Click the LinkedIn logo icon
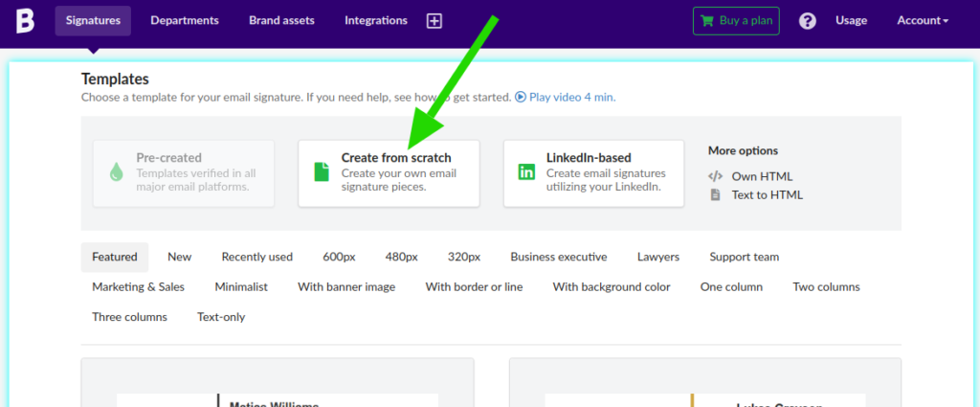Image resolution: width=980 pixels, height=407 pixels. click(526, 172)
